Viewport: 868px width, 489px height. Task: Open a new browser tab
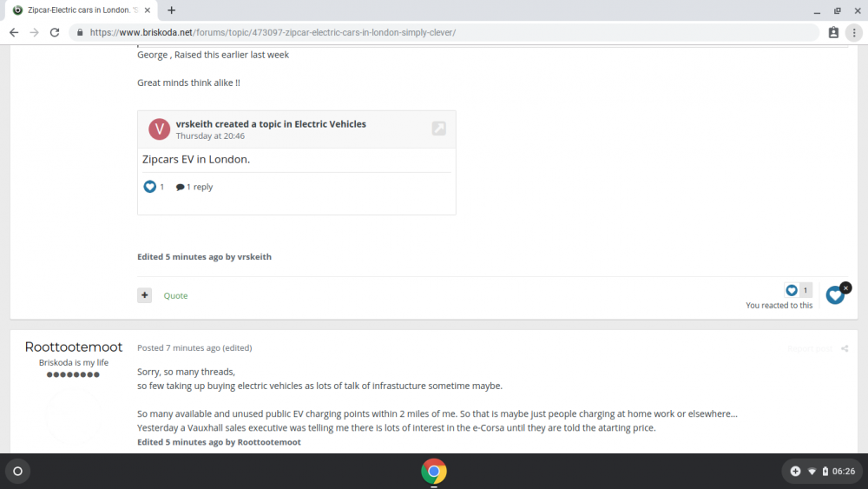[172, 10]
